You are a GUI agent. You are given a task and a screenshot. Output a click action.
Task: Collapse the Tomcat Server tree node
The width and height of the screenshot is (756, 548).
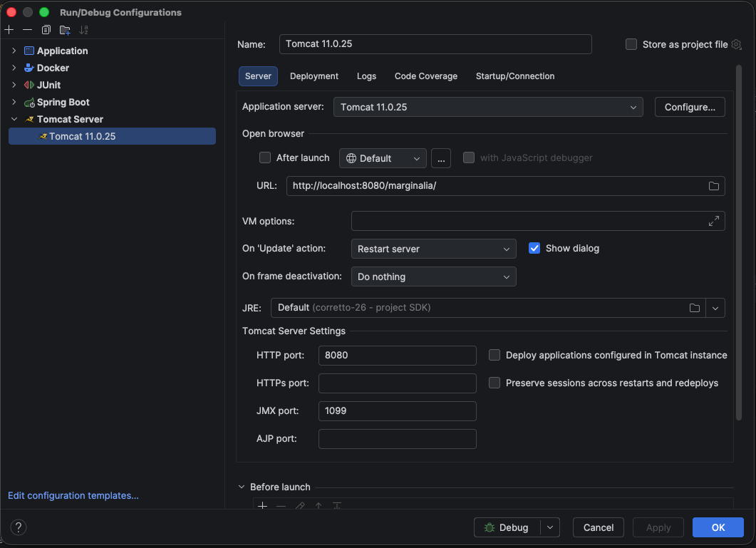point(14,119)
